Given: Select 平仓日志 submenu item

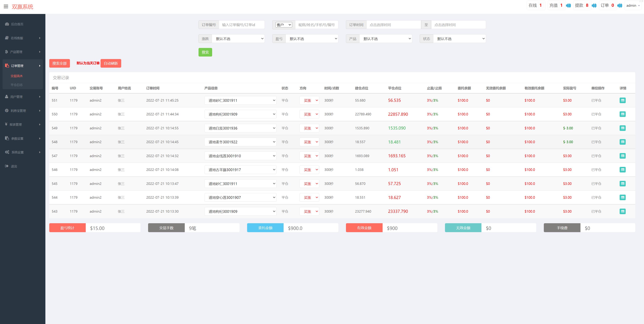Looking at the screenshot, I should point(16,85).
